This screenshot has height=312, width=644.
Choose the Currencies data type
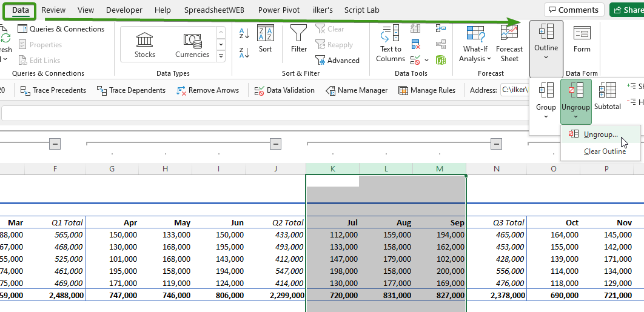pos(192,45)
